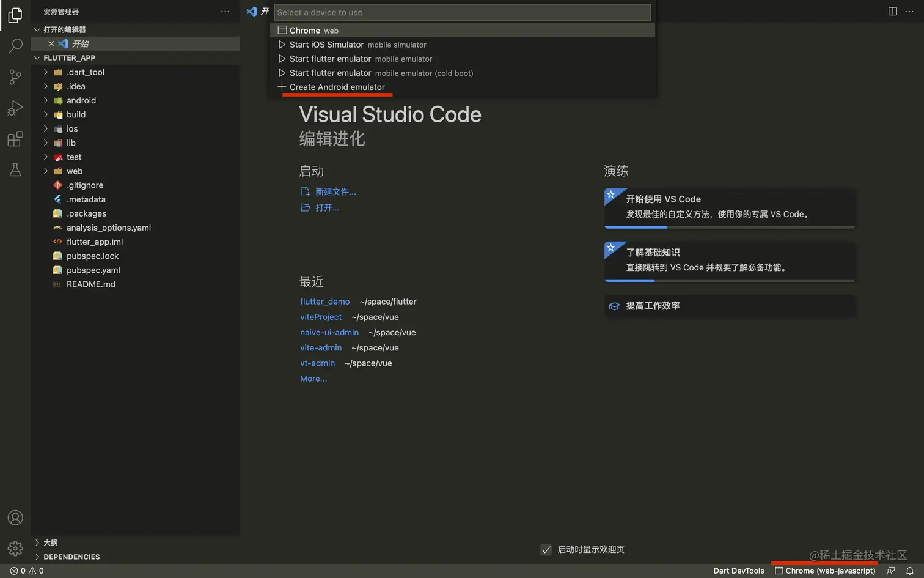Collapse the 打开的编辑器 section
Image resolution: width=924 pixels, height=578 pixels.
[37, 29]
